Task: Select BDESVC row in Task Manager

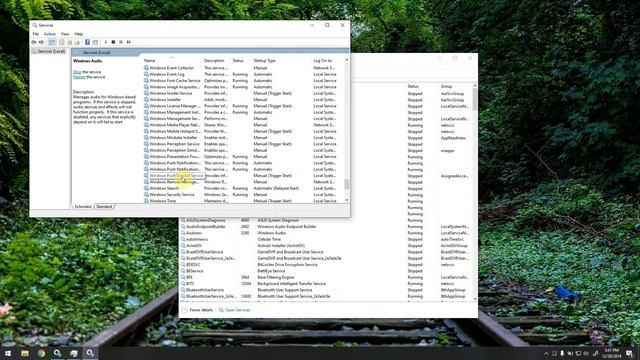Action: (x=327, y=264)
